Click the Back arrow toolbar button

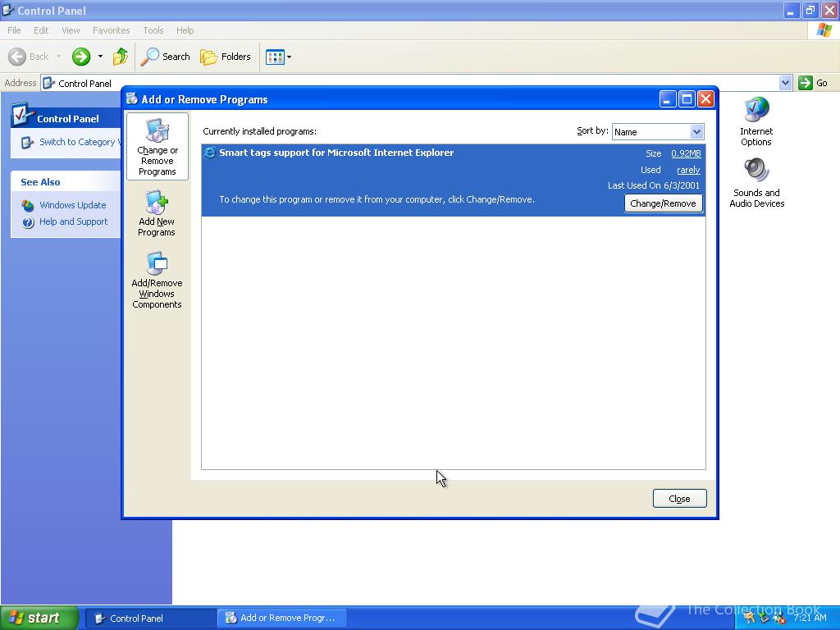tap(28, 57)
